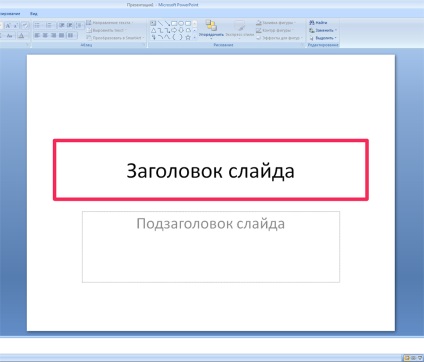Open the Упорядочить arrange menu
This screenshot has height=362, width=424.
[211, 29]
